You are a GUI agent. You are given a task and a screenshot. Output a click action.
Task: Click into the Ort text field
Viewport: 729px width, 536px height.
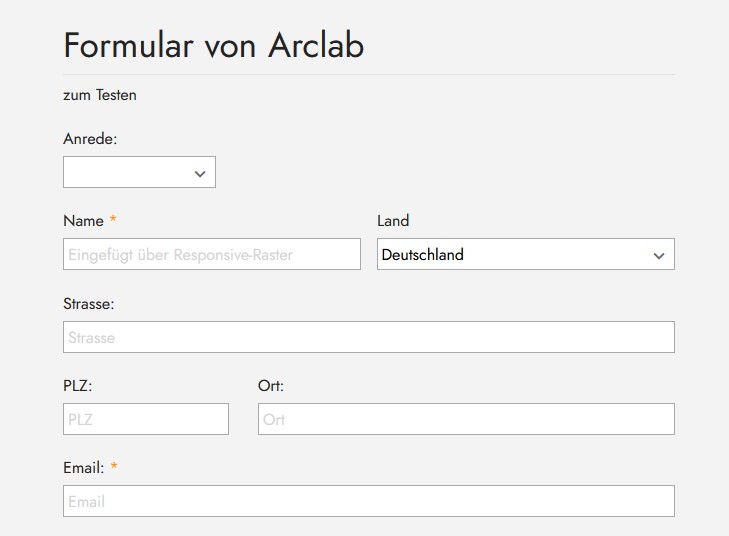pos(466,419)
